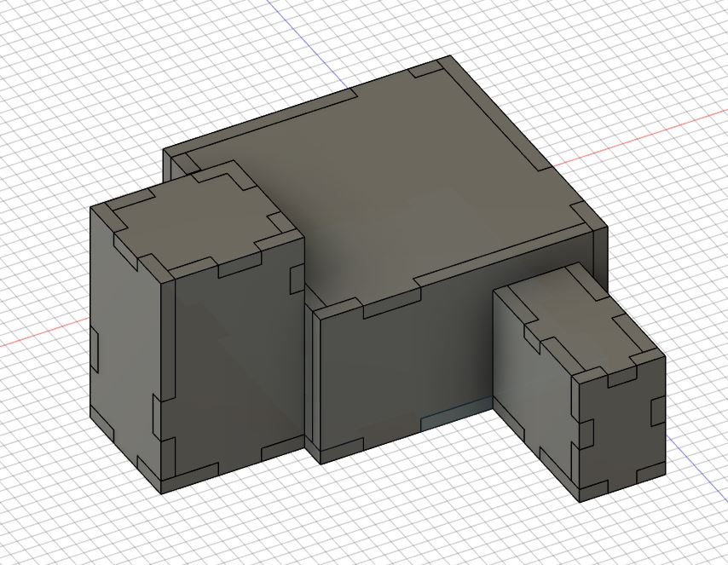Click the front face of the center box
Screen dimensions: 728x565
(x=408, y=366)
